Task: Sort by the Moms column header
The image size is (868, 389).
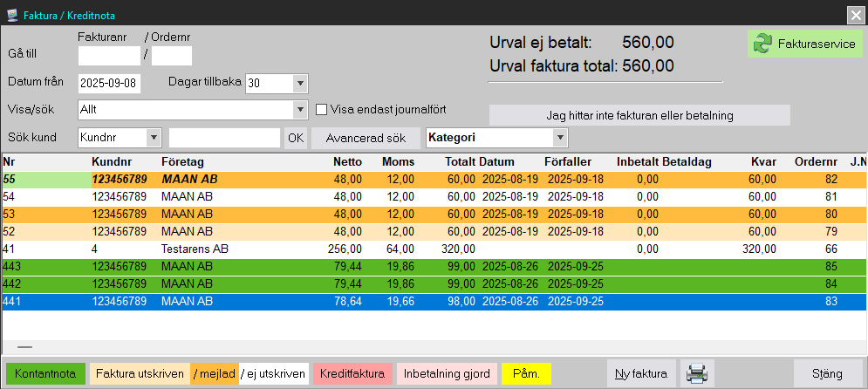Action: pos(398,162)
